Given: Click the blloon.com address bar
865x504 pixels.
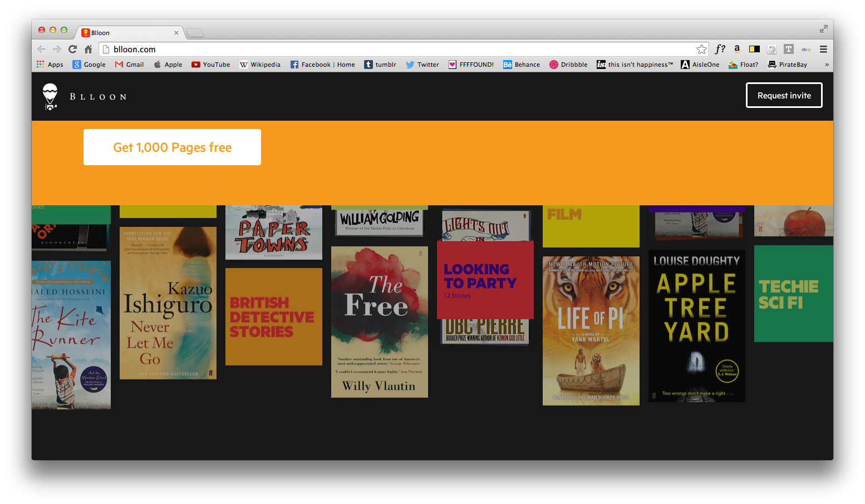Looking at the screenshot, I should pos(390,50).
